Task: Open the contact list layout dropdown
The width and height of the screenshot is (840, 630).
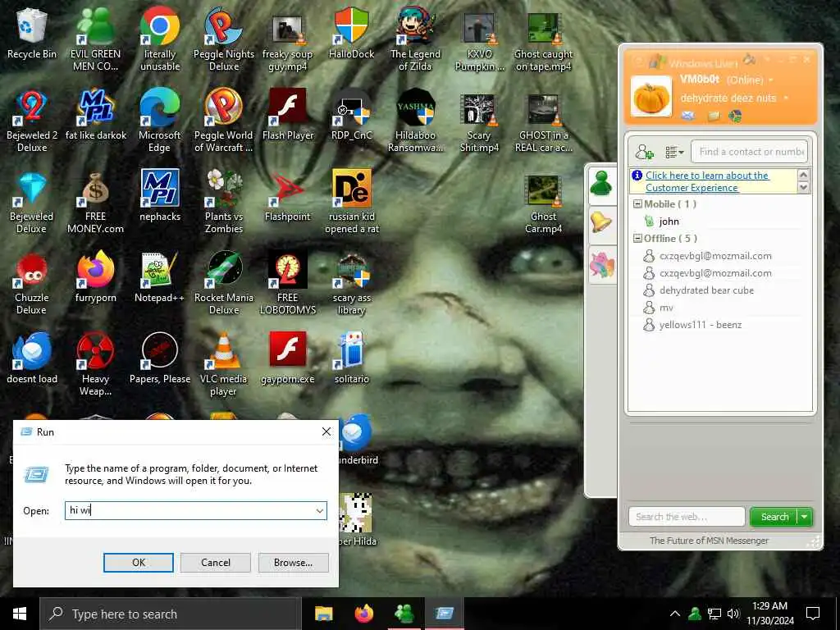Action: point(674,152)
